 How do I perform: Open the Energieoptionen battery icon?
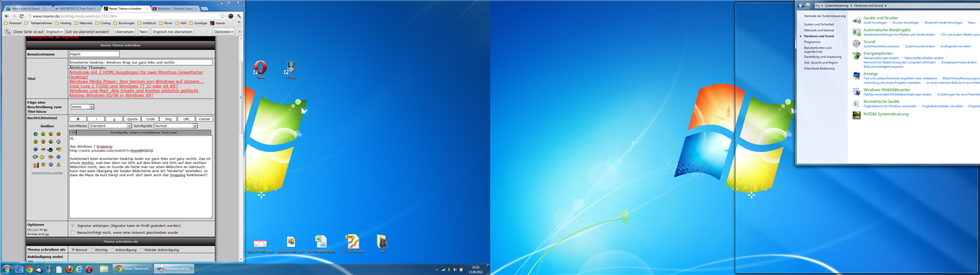pos(857,55)
